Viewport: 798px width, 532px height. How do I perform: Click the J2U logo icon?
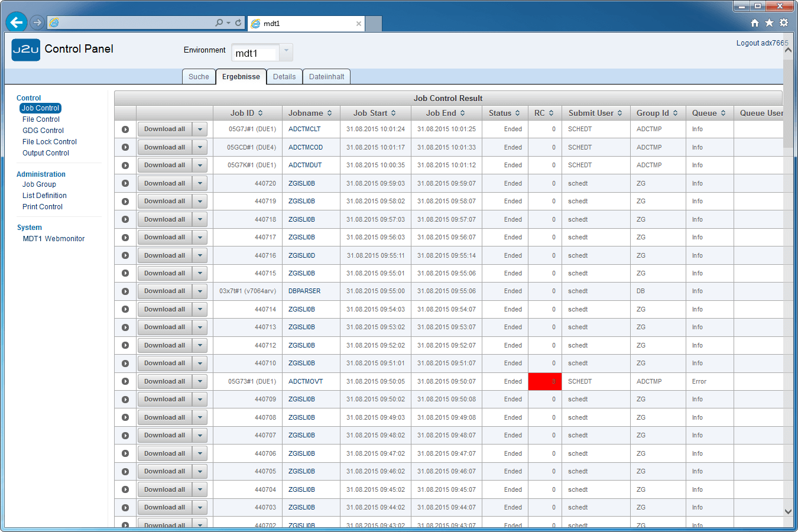(x=26, y=50)
